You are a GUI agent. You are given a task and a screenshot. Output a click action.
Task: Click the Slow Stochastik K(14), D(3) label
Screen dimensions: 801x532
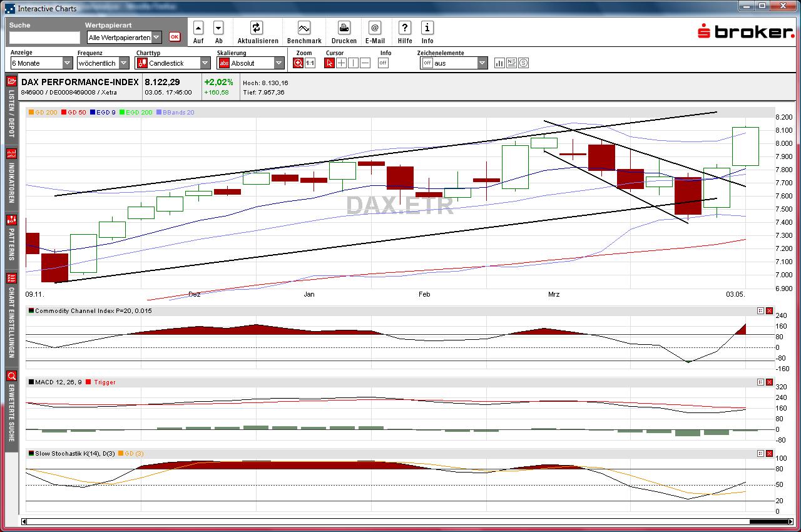coord(74,454)
